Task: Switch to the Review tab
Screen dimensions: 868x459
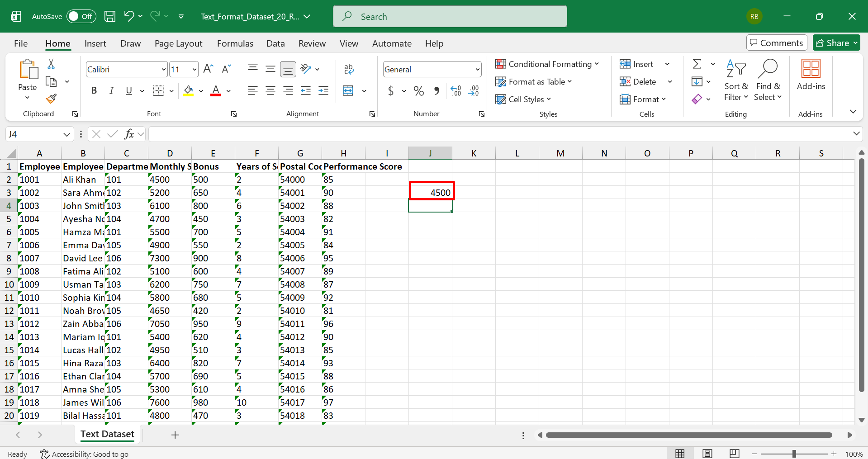Action: pos(312,43)
